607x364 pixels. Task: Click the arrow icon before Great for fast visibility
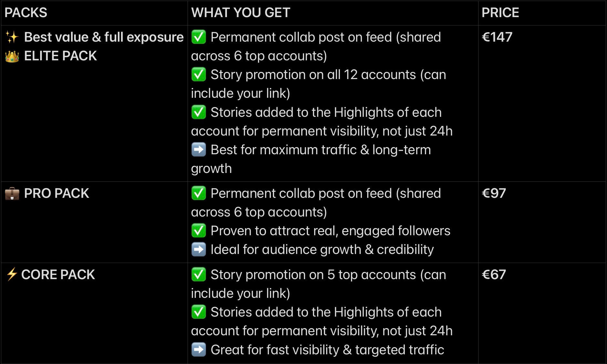(x=199, y=350)
